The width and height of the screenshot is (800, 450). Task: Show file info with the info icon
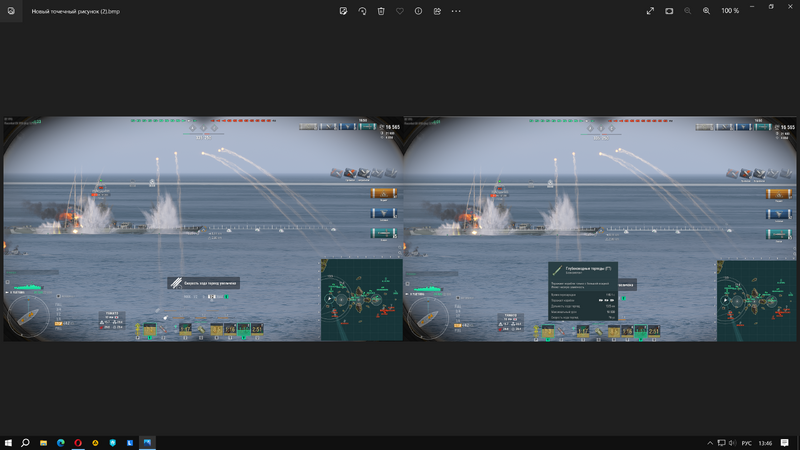click(418, 10)
